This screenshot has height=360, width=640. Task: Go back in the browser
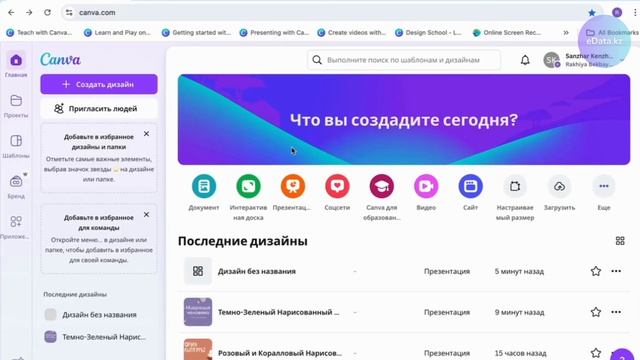click(x=11, y=13)
